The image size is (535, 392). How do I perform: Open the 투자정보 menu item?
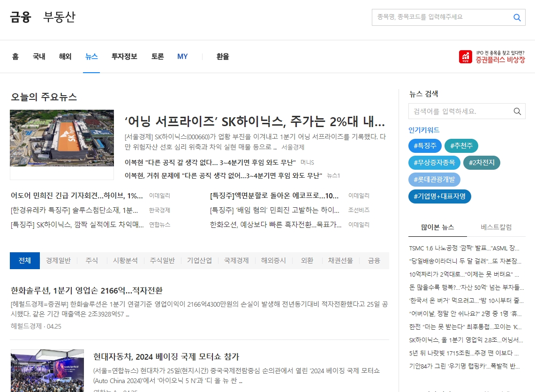pyautogui.click(x=125, y=57)
